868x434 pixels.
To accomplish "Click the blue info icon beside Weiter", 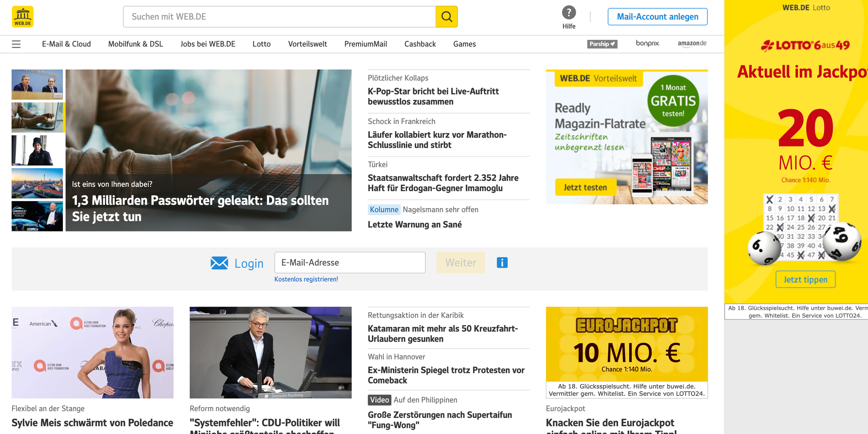I will [502, 262].
